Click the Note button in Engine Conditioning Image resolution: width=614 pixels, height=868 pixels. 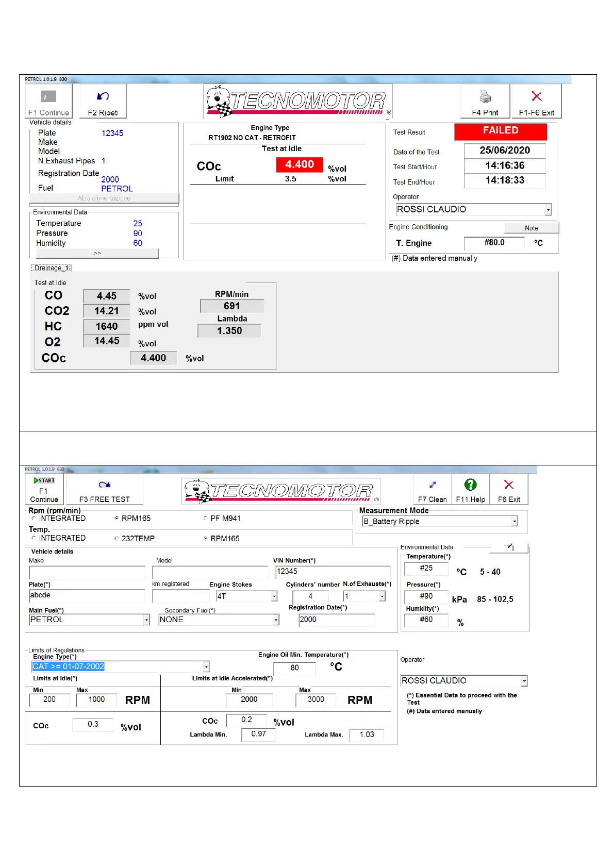[x=531, y=228]
